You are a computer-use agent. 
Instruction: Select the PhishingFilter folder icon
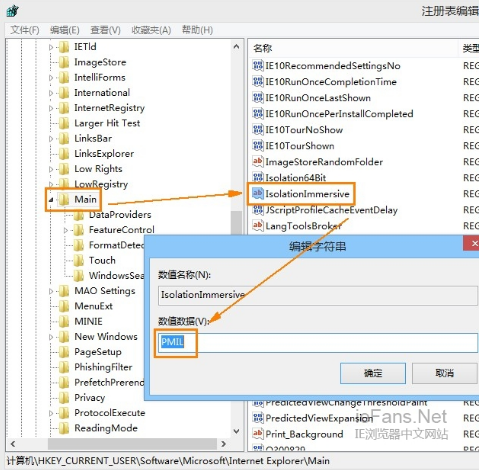pos(64,367)
